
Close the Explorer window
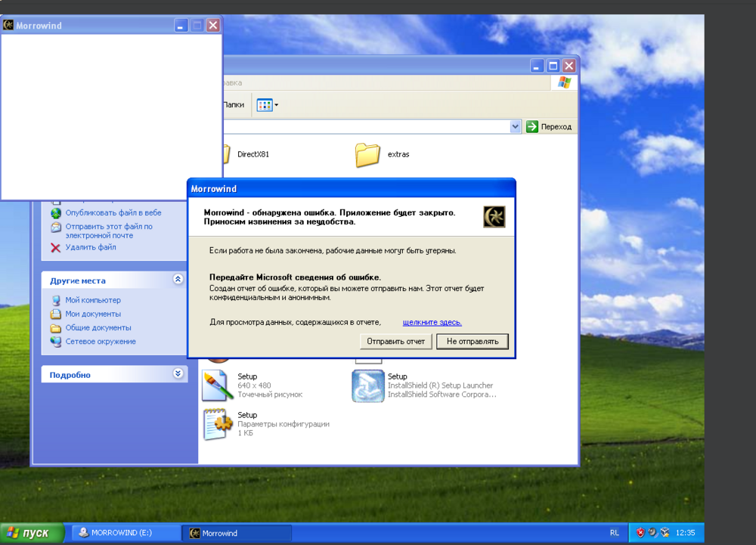569,66
